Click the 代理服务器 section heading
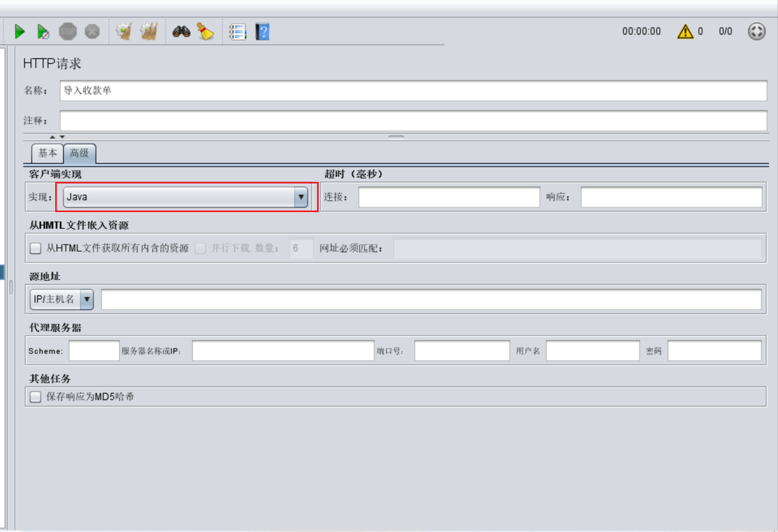Image resolution: width=778 pixels, height=532 pixels. (x=55, y=328)
